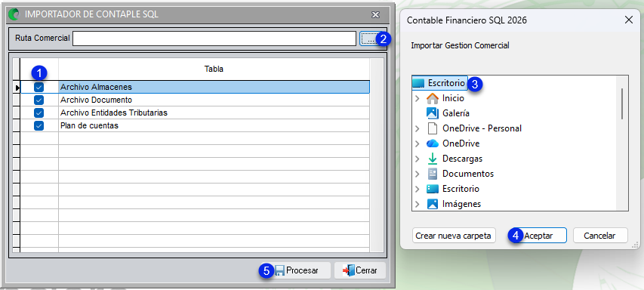Expand the Descargas folder node
The width and height of the screenshot is (644, 290).
[x=418, y=159]
